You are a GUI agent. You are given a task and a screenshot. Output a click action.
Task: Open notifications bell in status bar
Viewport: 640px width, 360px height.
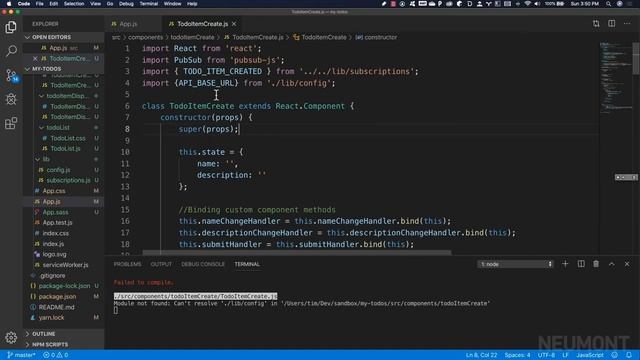click(x=629, y=355)
